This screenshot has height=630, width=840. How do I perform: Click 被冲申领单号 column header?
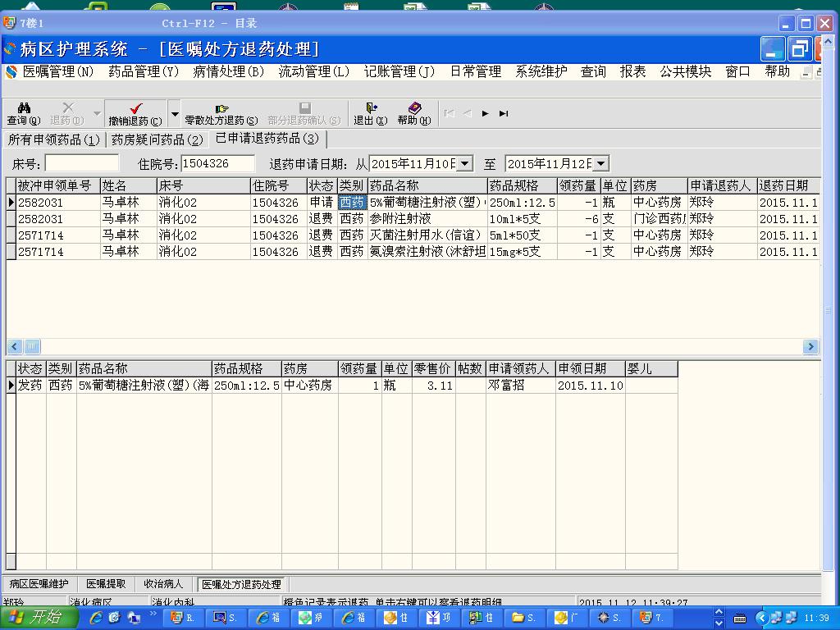[x=58, y=186]
